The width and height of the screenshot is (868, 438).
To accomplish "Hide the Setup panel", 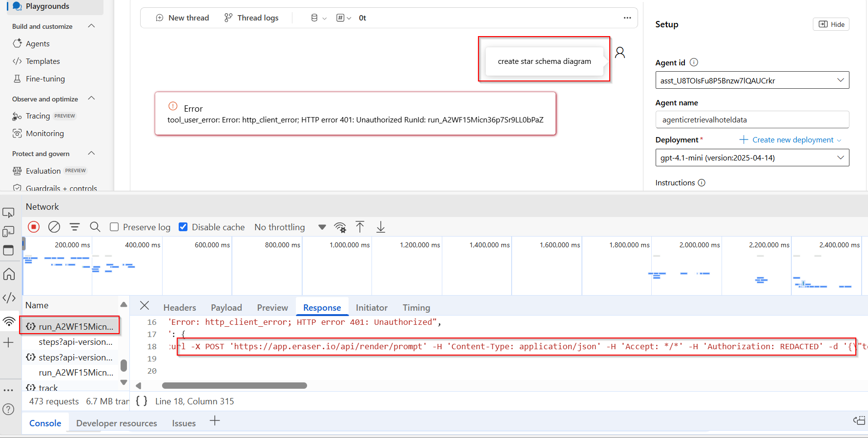I will click(x=831, y=24).
